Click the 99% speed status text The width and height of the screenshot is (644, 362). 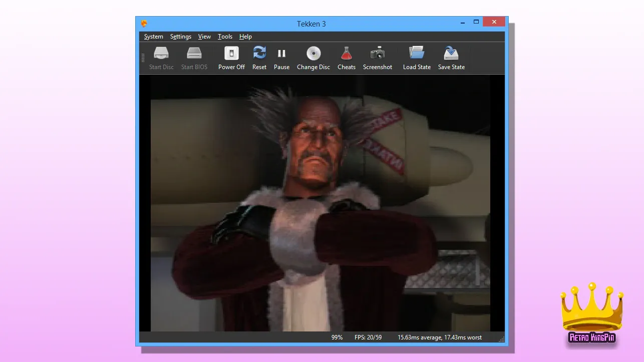(337, 337)
